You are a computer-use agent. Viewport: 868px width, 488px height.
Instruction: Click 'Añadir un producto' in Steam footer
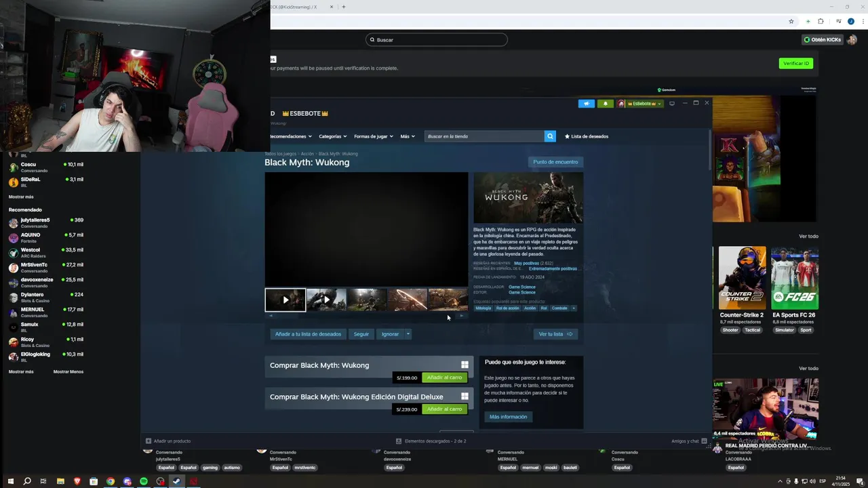(x=168, y=441)
